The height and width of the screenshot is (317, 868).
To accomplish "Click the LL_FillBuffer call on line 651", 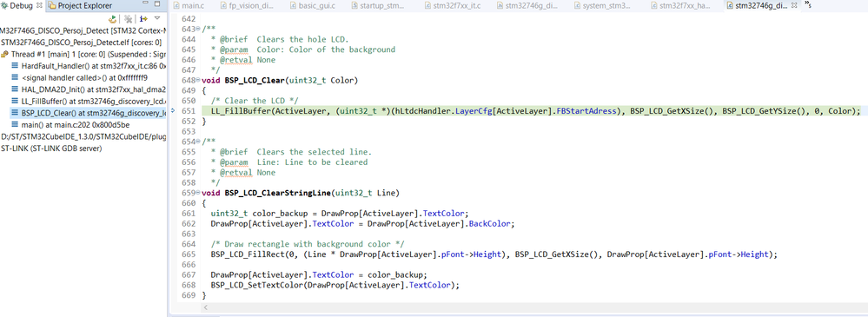I will [241, 111].
